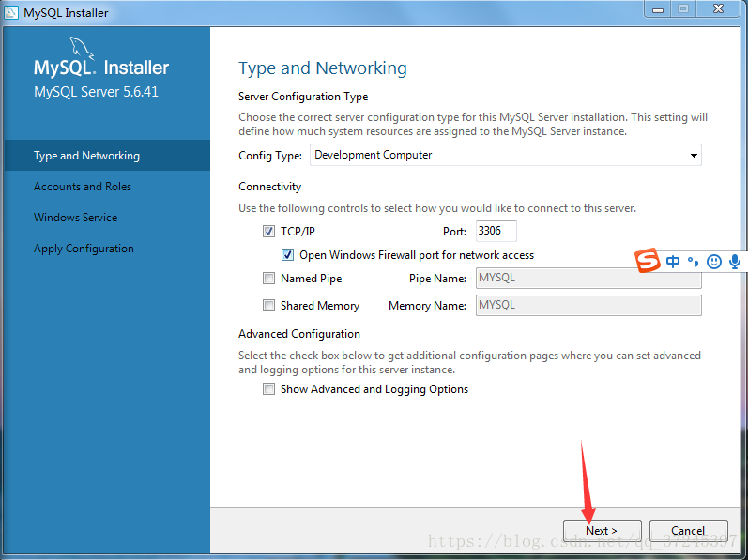The width and height of the screenshot is (748, 560).
Task: Click the Memory Name field
Action: [x=588, y=305]
